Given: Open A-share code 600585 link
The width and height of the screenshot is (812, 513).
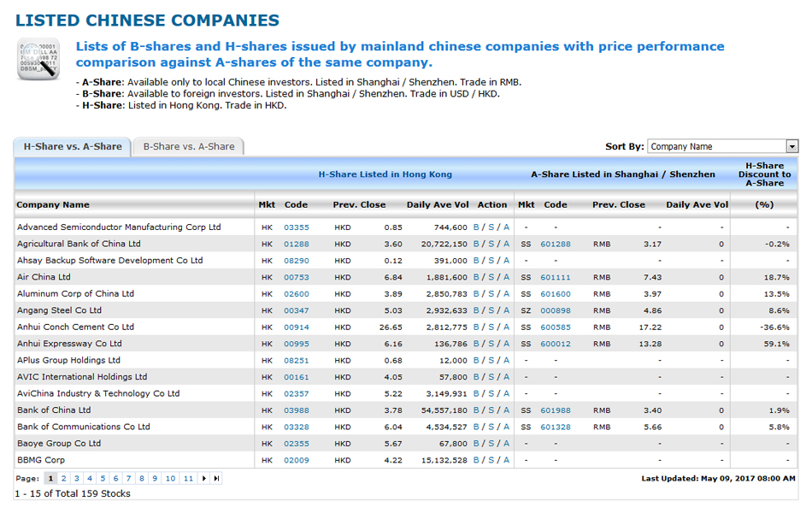Looking at the screenshot, I should pyautogui.click(x=556, y=327).
